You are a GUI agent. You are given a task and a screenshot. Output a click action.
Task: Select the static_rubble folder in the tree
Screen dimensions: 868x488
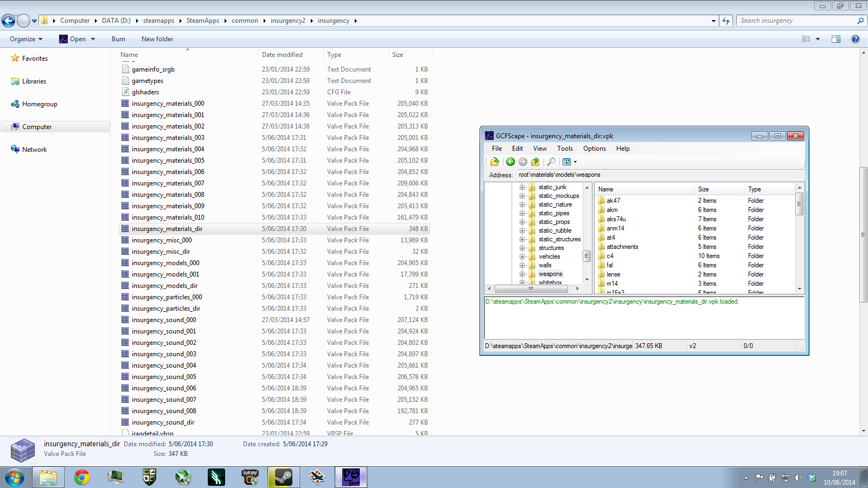pyautogui.click(x=555, y=230)
